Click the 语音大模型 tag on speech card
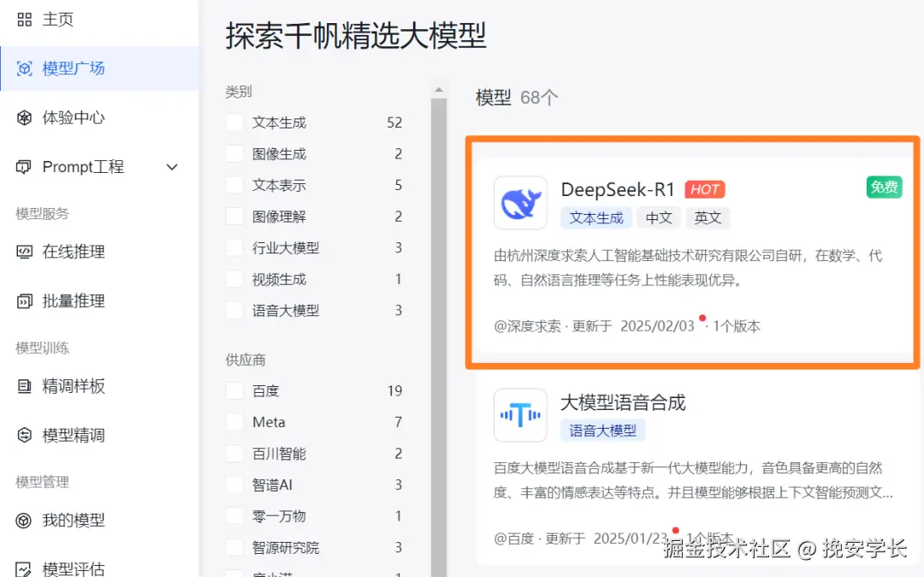The image size is (924, 577). (x=603, y=431)
